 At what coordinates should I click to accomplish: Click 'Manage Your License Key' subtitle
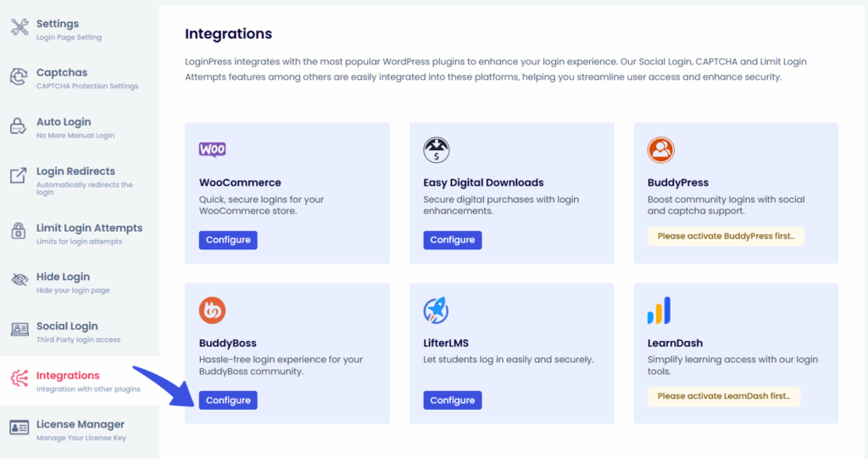[x=81, y=438]
